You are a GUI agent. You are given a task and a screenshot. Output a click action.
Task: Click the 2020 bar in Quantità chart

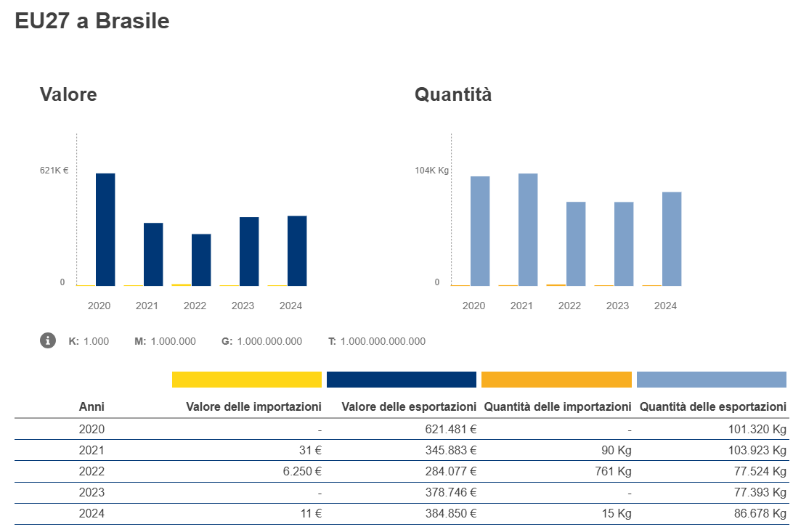(480, 231)
